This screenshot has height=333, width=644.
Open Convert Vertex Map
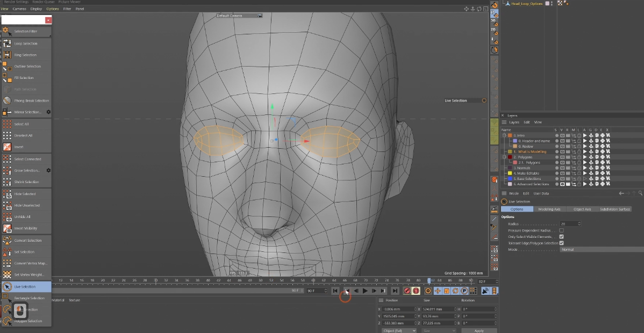[x=26, y=263]
